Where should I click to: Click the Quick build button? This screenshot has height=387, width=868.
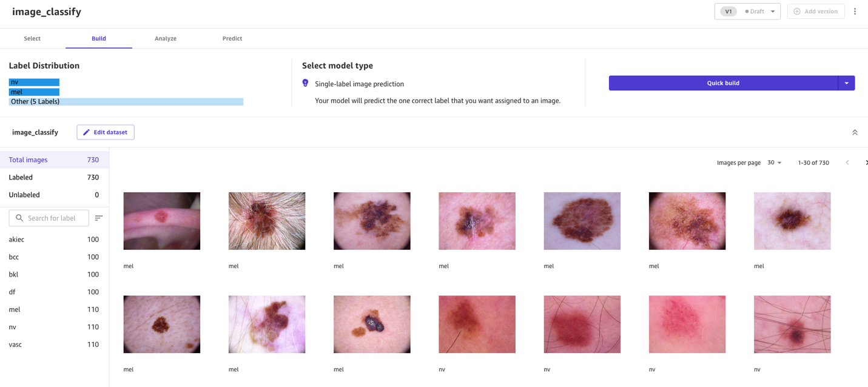pos(723,83)
